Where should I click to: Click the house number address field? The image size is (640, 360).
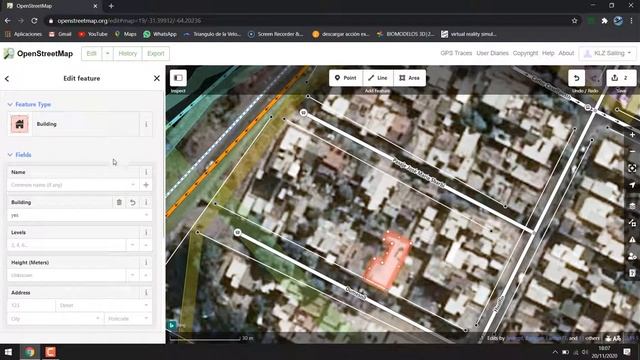tap(31, 305)
